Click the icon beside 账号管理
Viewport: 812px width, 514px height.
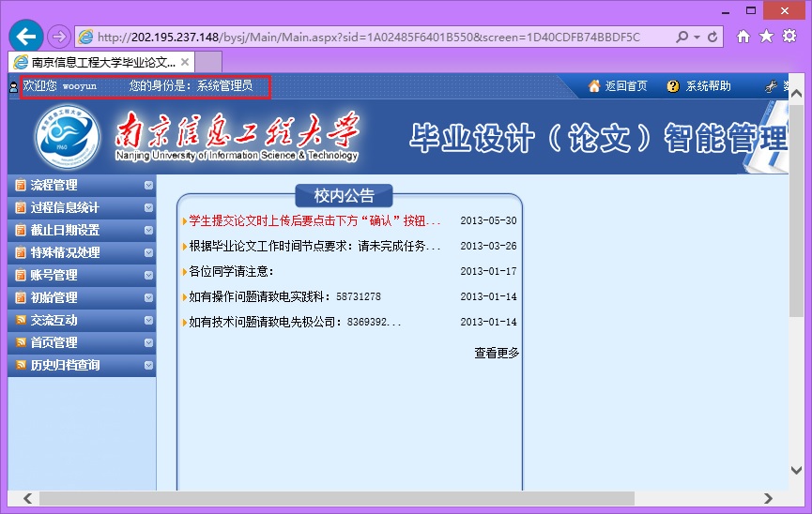[21, 275]
